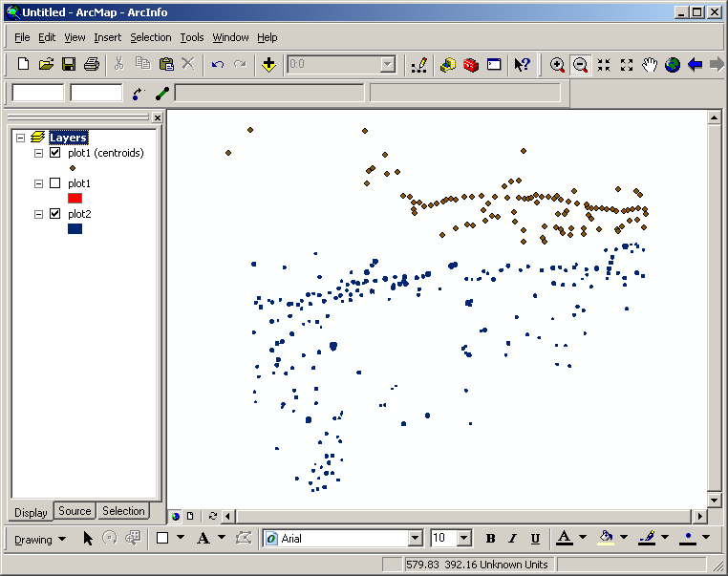Hide the plot2 layer
This screenshot has width=728, height=576.
(x=54, y=214)
